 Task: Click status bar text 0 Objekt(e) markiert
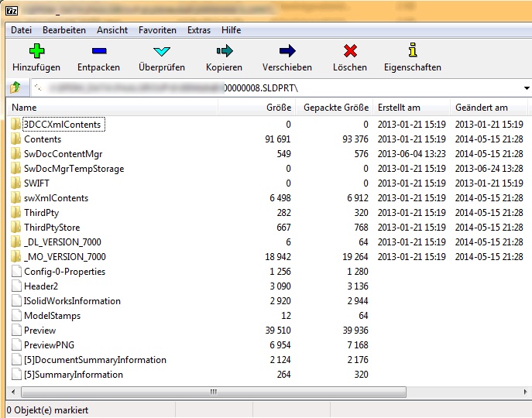click(47, 410)
